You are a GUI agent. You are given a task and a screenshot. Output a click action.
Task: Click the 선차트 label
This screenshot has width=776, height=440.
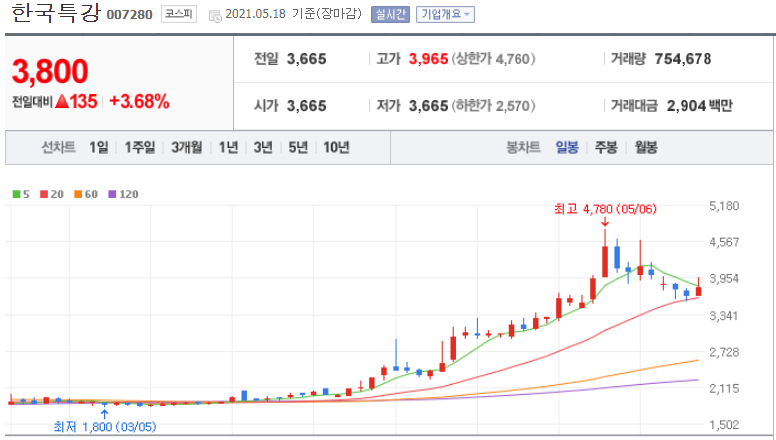58,147
